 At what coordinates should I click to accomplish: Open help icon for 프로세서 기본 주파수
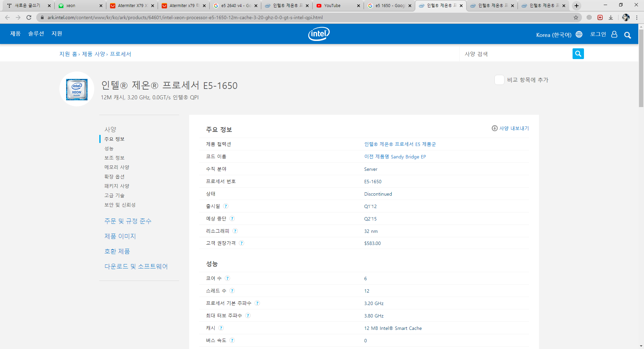257,303
